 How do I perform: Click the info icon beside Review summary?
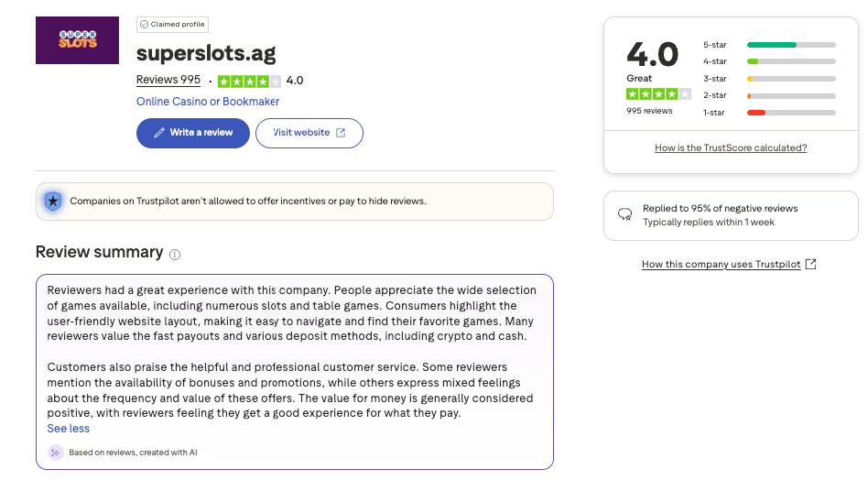click(175, 255)
